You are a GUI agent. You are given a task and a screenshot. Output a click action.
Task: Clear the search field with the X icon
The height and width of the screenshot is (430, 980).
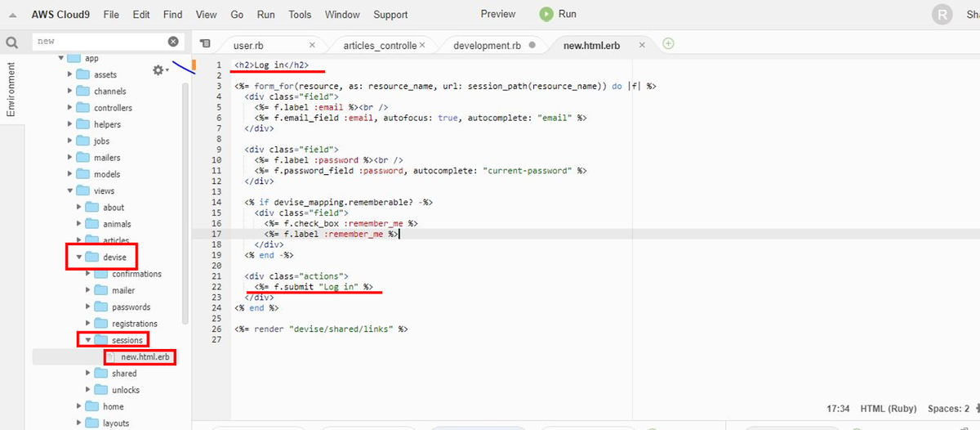click(173, 41)
